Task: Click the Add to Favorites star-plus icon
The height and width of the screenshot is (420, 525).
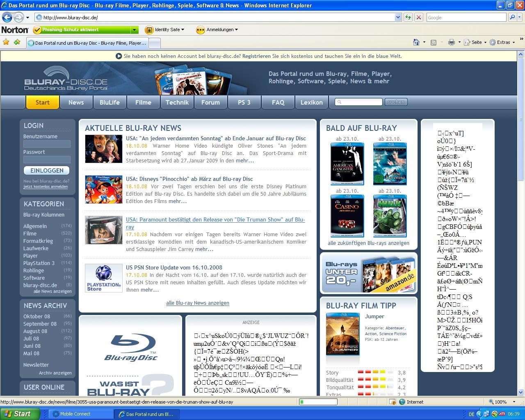Action: click(17, 42)
